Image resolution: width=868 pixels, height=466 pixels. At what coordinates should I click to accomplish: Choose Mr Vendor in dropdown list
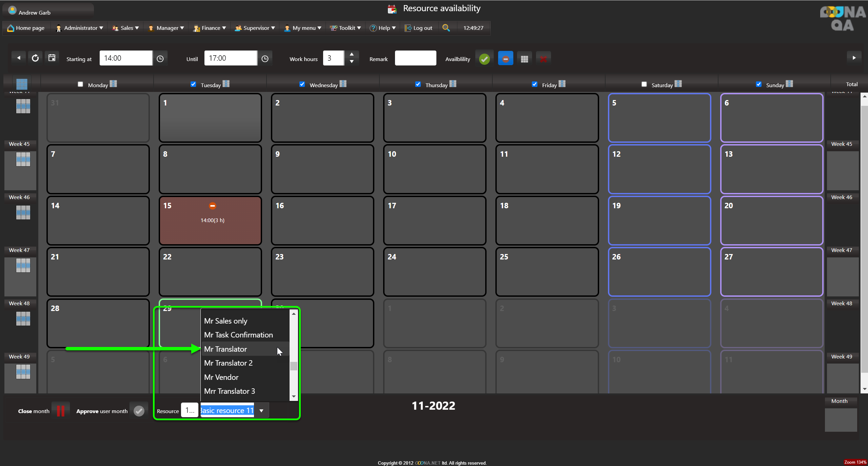click(221, 377)
